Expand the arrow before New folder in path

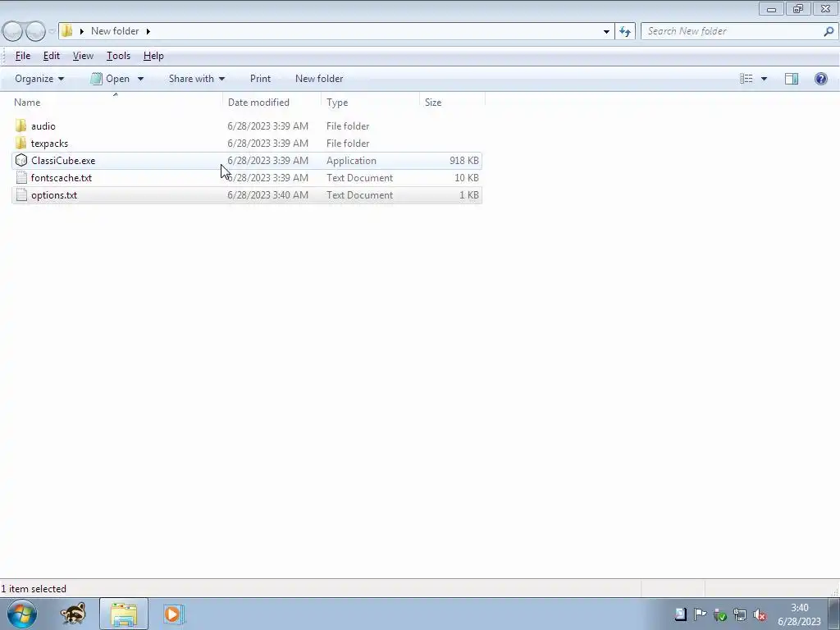click(x=81, y=31)
